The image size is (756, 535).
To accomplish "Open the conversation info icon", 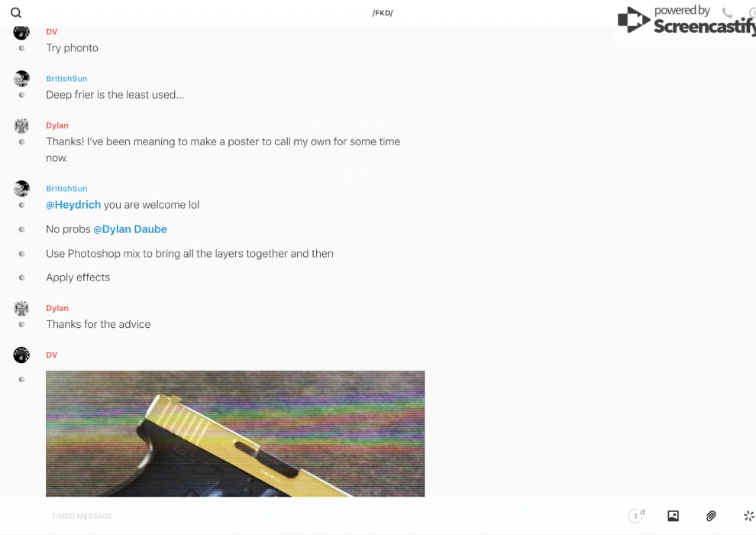I will pos(753,12).
